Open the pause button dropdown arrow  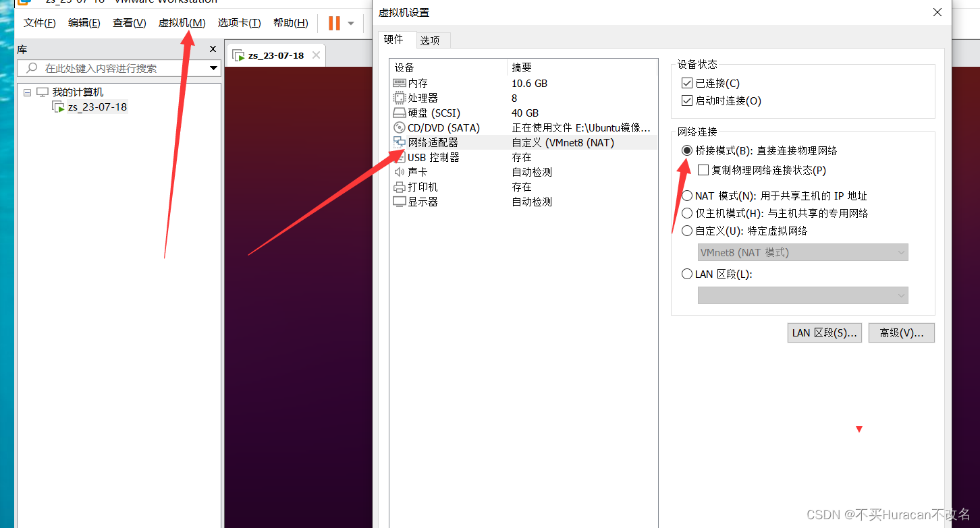coord(350,24)
